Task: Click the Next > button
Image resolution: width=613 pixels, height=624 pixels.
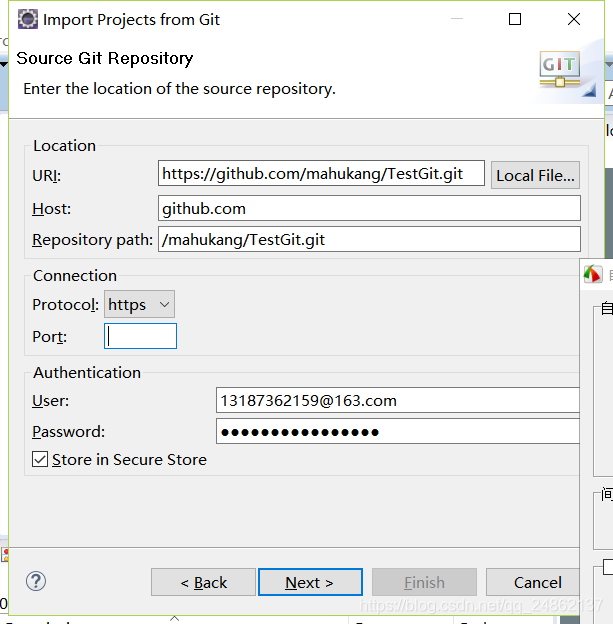Action: pos(310,582)
